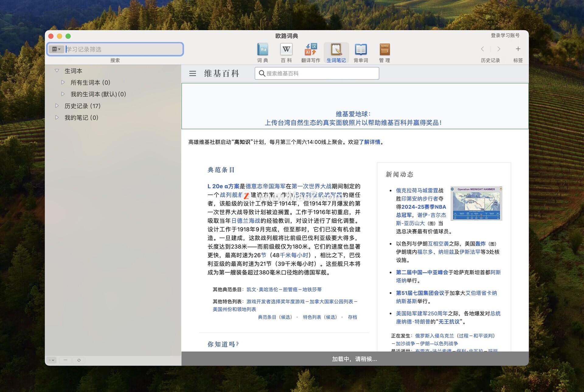
Task: Open the 凯文·奥哈洛伦 link
Action: pyautogui.click(x=262, y=290)
